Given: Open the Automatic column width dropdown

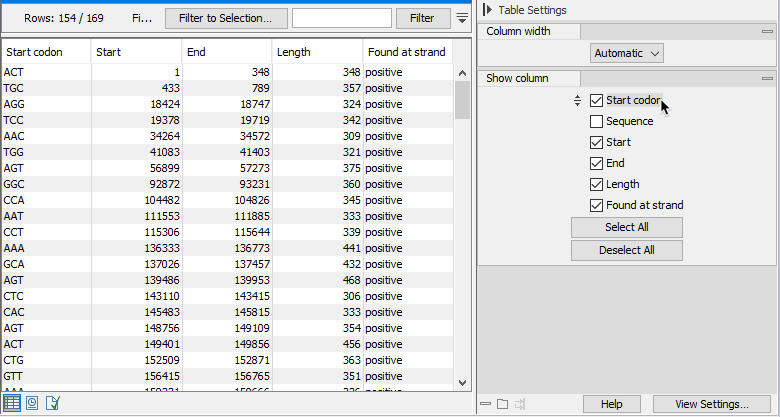Looking at the screenshot, I should click(x=627, y=53).
